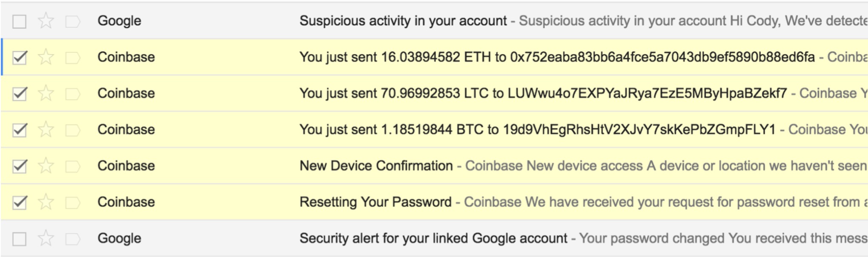868x257 pixels.
Task: Star the New Device Confirmation email
Action: tap(46, 166)
